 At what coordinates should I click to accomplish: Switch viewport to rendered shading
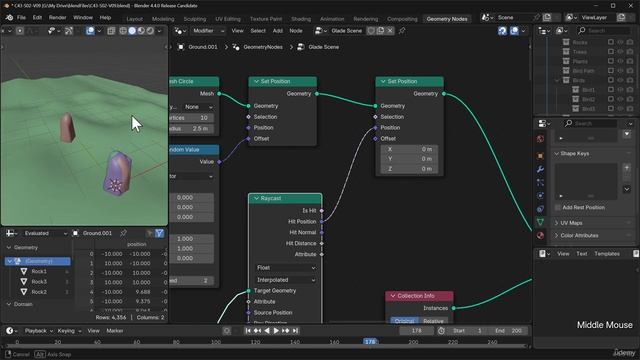coord(150,31)
